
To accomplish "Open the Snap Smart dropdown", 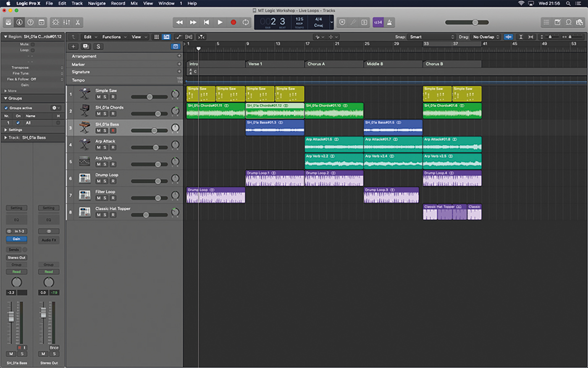I will click(x=432, y=37).
